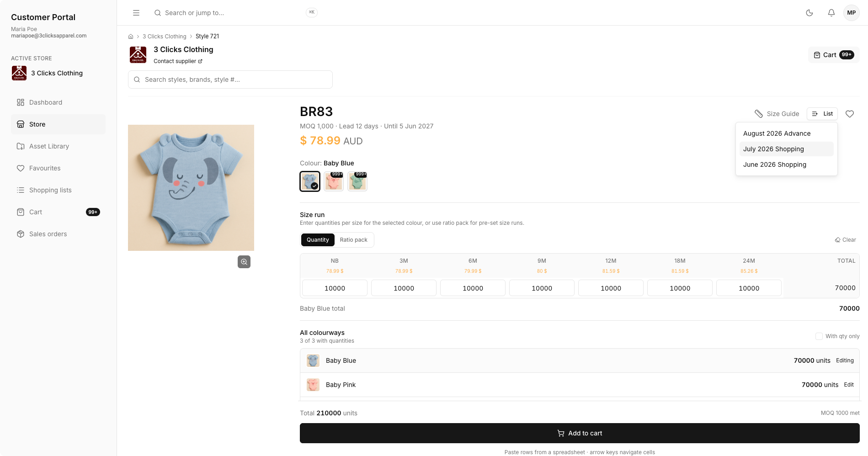The width and height of the screenshot is (868, 456).
Task: Switch to dark mode moon icon
Action: (x=809, y=13)
